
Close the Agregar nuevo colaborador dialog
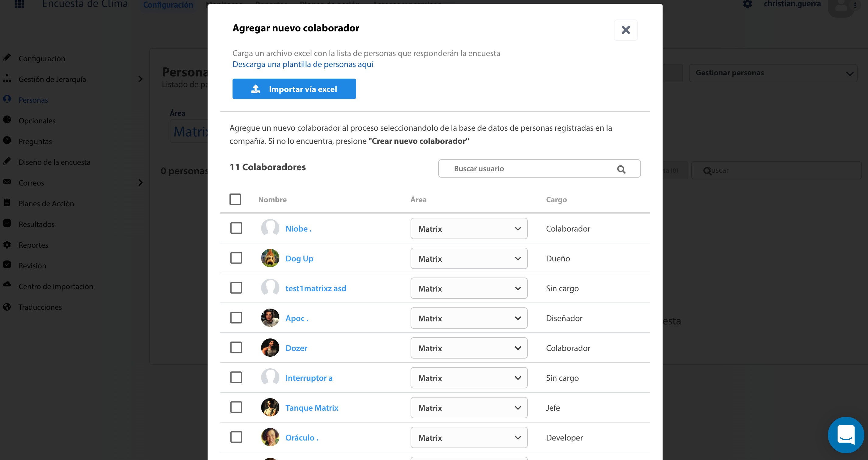pyautogui.click(x=625, y=30)
